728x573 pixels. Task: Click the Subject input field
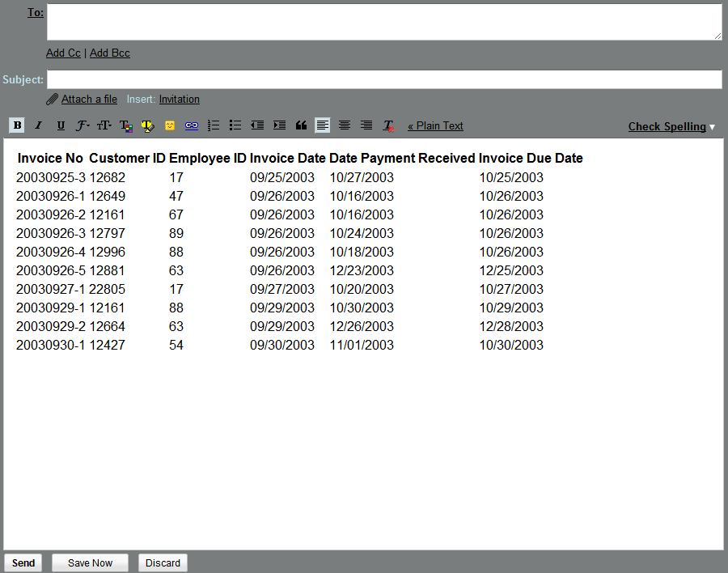384,79
